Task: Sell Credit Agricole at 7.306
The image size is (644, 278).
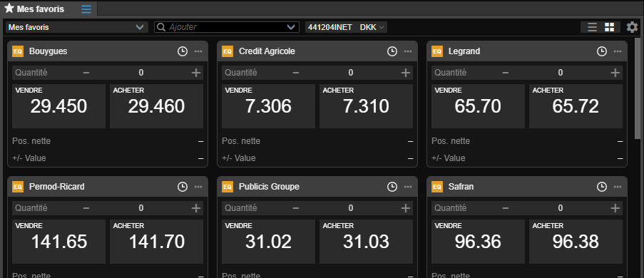Action: click(x=269, y=106)
